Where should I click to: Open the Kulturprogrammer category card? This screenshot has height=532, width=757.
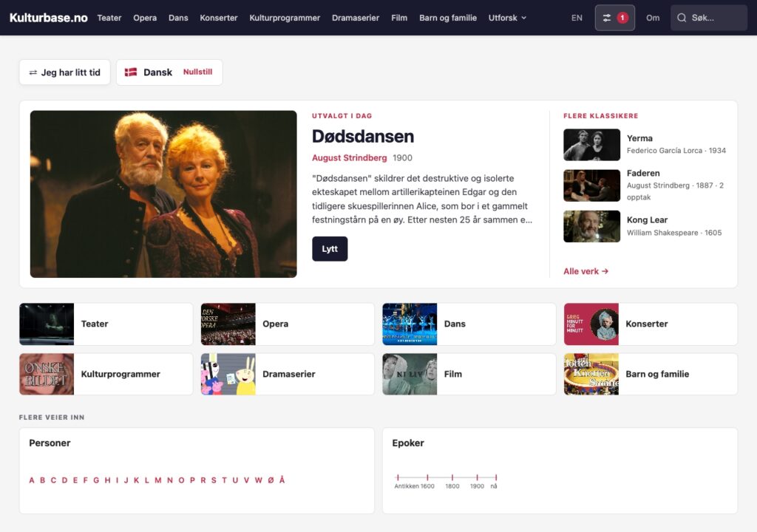coord(106,374)
